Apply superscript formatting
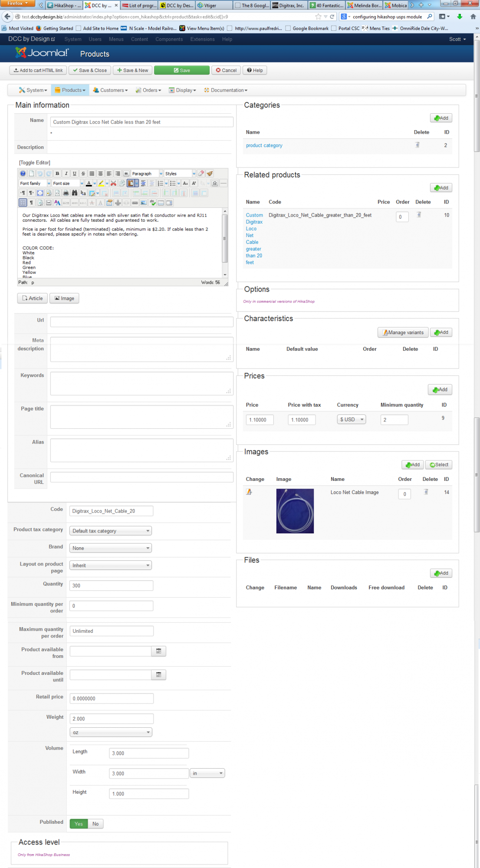 (194, 183)
